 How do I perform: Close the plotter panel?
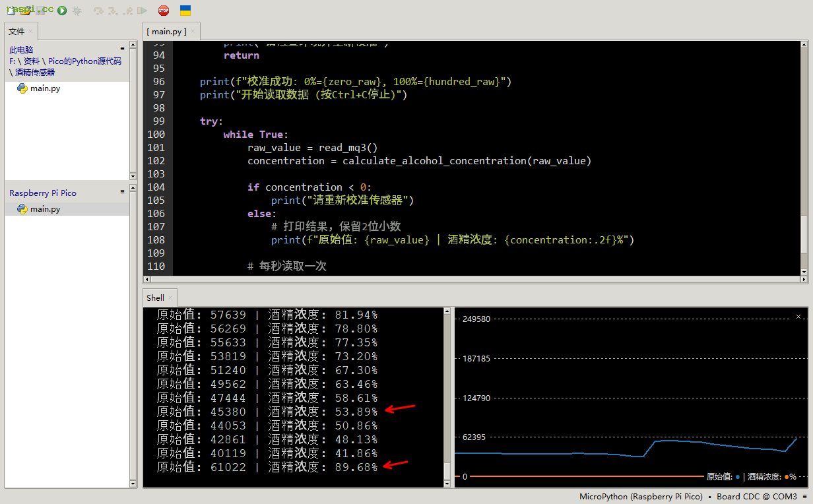coord(798,316)
